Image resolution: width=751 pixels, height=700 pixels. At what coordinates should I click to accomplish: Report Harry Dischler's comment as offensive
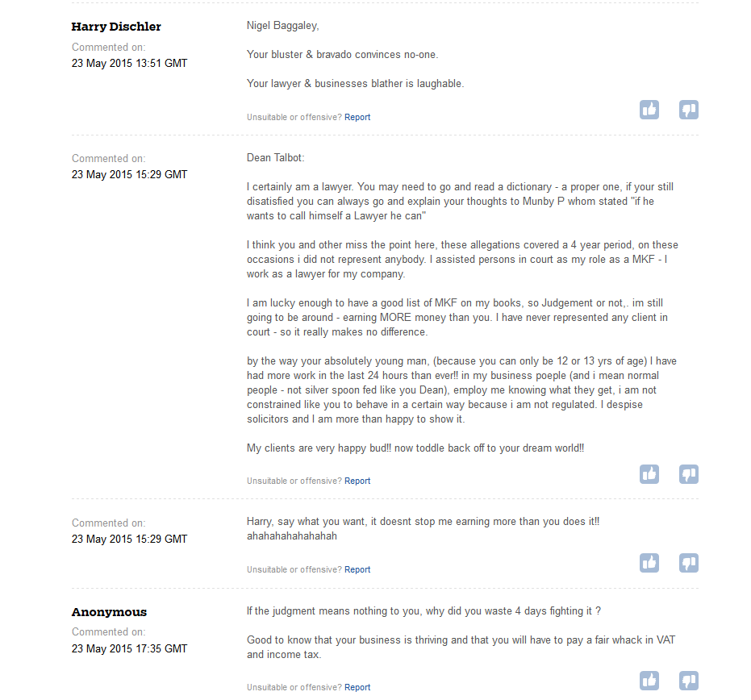point(357,117)
